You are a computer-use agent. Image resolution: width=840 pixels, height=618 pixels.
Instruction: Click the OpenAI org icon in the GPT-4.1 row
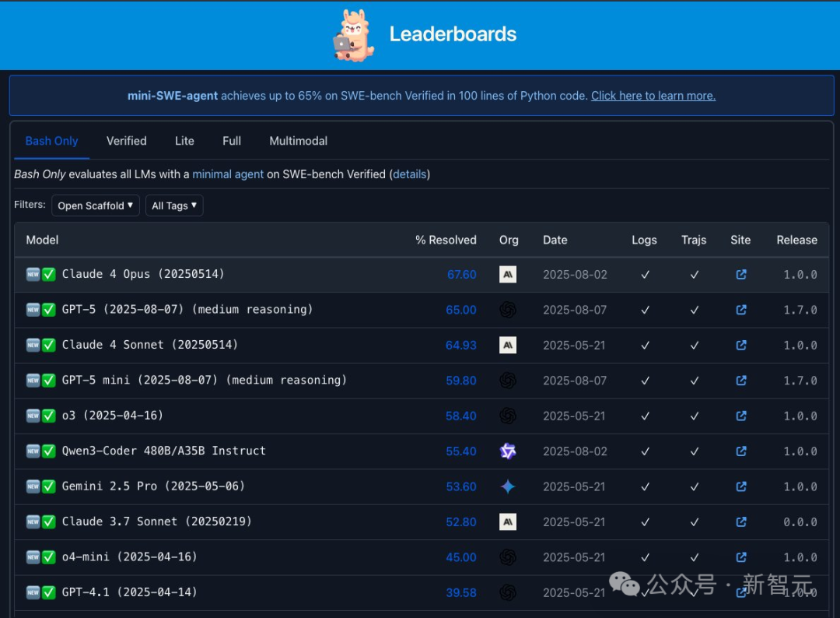[508, 593]
